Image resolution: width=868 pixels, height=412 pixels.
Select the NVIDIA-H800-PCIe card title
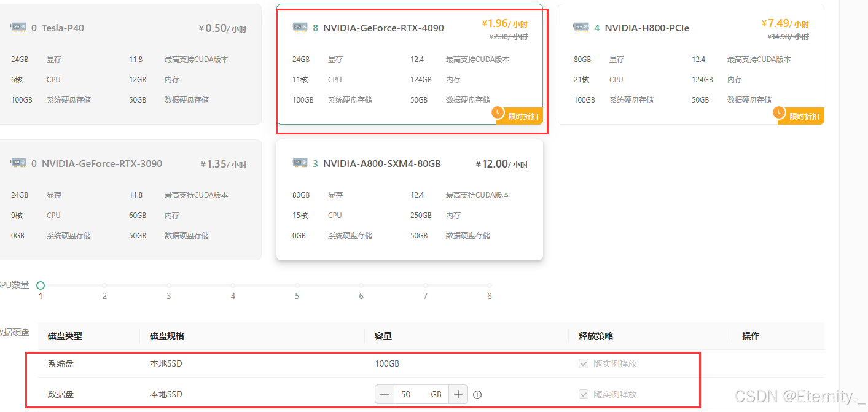pos(647,28)
